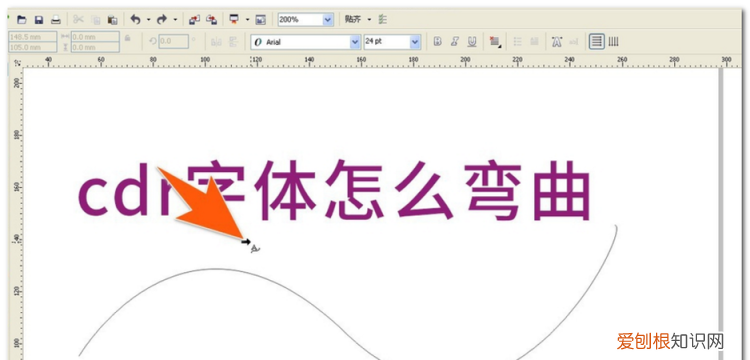Click the Paste clipboard icon
750x360 pixels.
point(112,20)
